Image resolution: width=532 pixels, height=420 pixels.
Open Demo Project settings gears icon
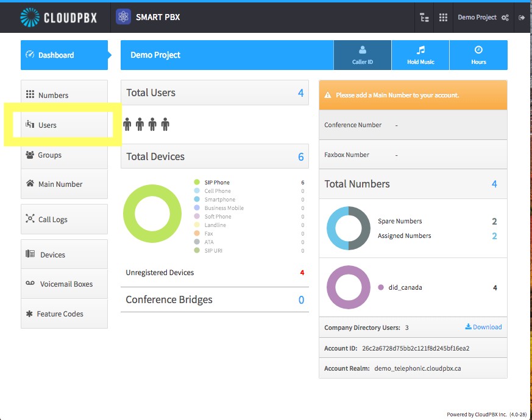[x=505, y=18]
